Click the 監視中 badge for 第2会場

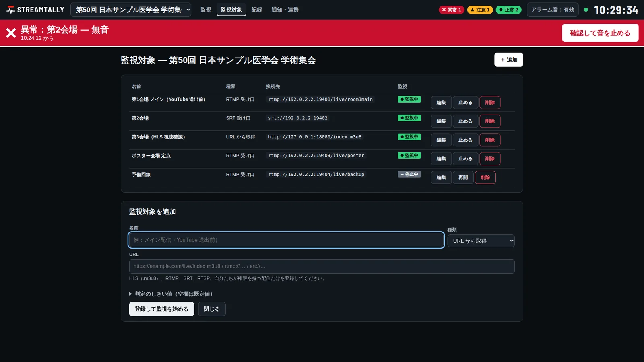coord(409,118)
